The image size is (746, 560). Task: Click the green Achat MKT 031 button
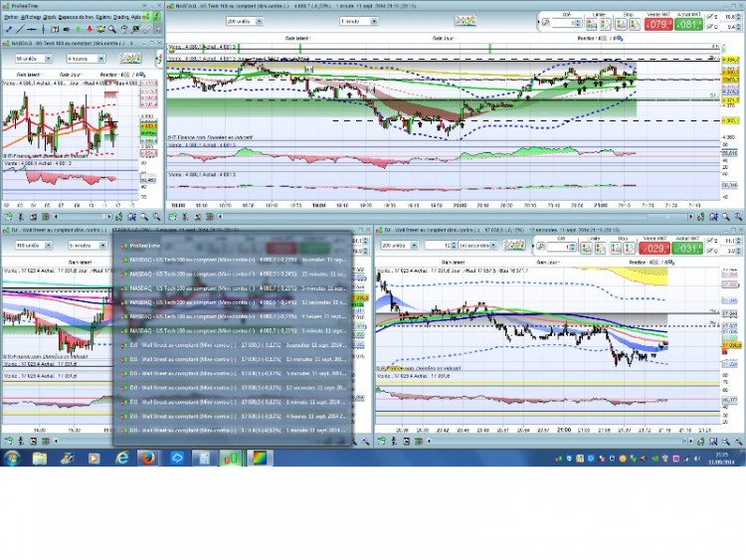[688, 248]
